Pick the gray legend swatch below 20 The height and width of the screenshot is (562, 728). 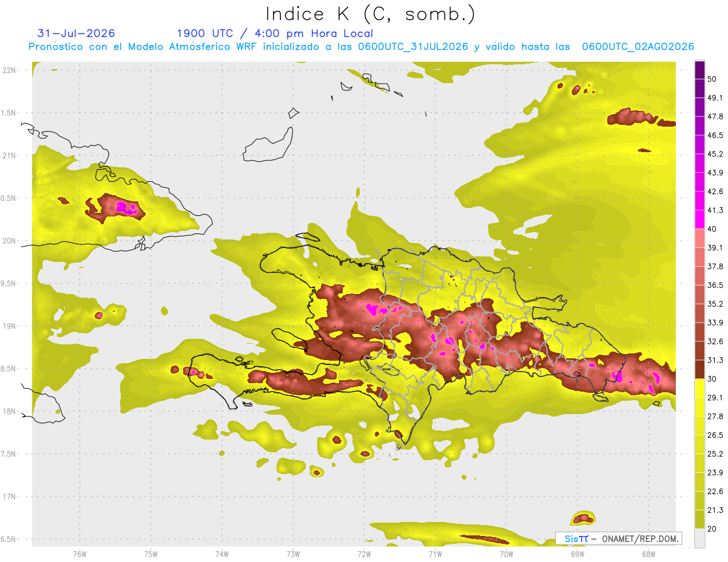[699, 538]
